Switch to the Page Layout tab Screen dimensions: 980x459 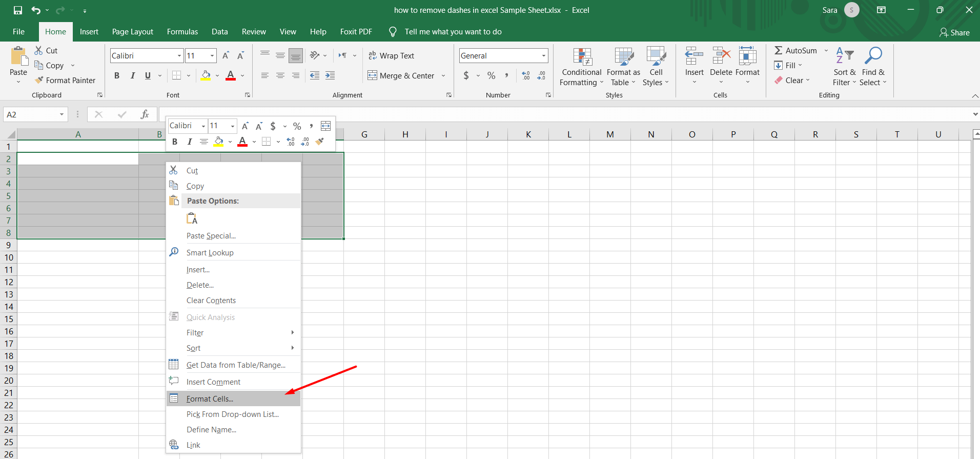tap(133, 32)
